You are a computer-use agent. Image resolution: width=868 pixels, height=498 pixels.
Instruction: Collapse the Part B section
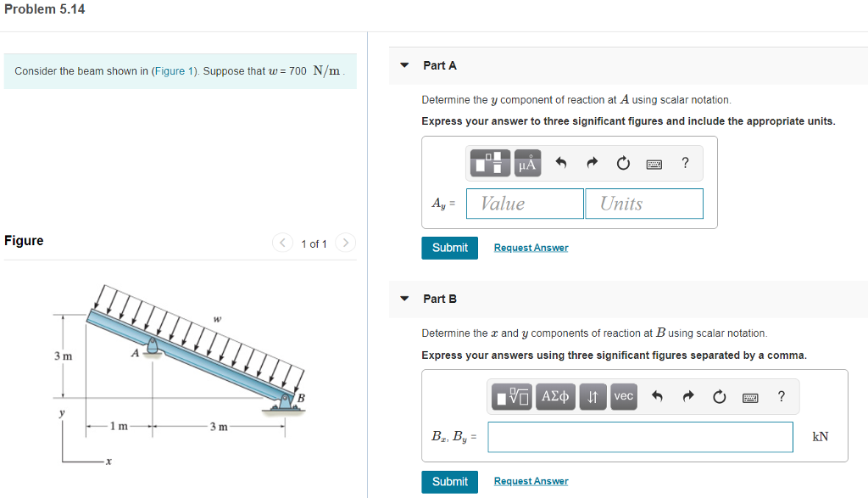click(404, 299)
